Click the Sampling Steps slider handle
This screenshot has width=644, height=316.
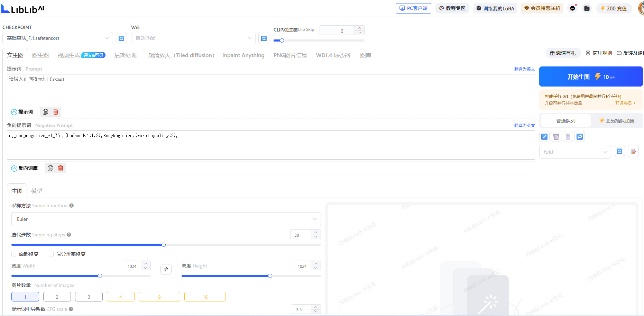click(x=164, y=245)
